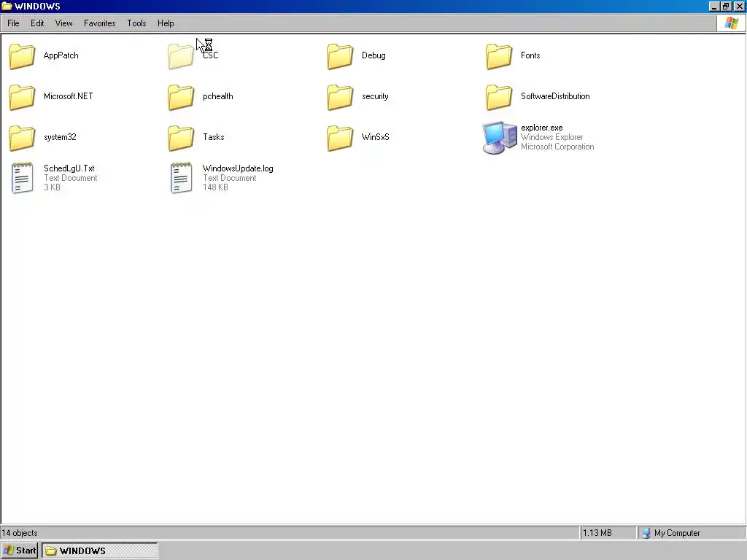Click the 1.13 MB status bar entry
Viewport: 747px width, 560px height.
(x=597, y=533)
